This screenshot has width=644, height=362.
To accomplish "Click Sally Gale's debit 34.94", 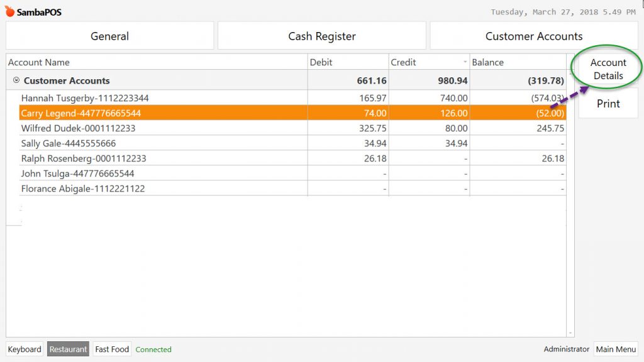I will coord(375,144).
